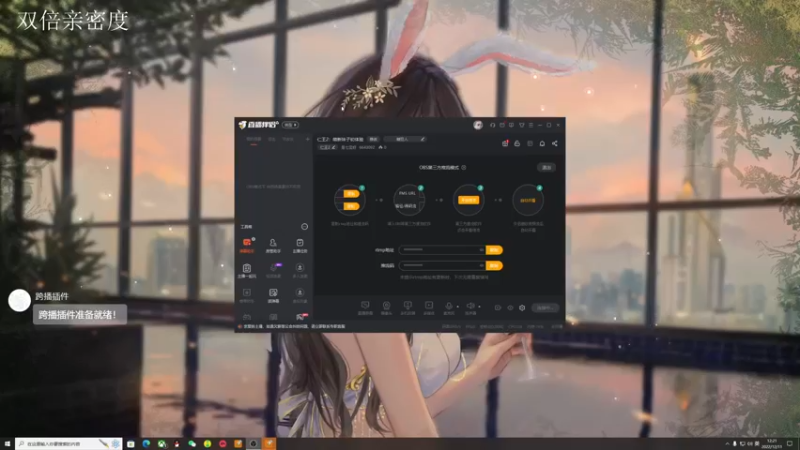Toggle the eye preview icon in bottom toolbar
The width and height of the screenshot is (800, 450).
[x=510, y=308]
